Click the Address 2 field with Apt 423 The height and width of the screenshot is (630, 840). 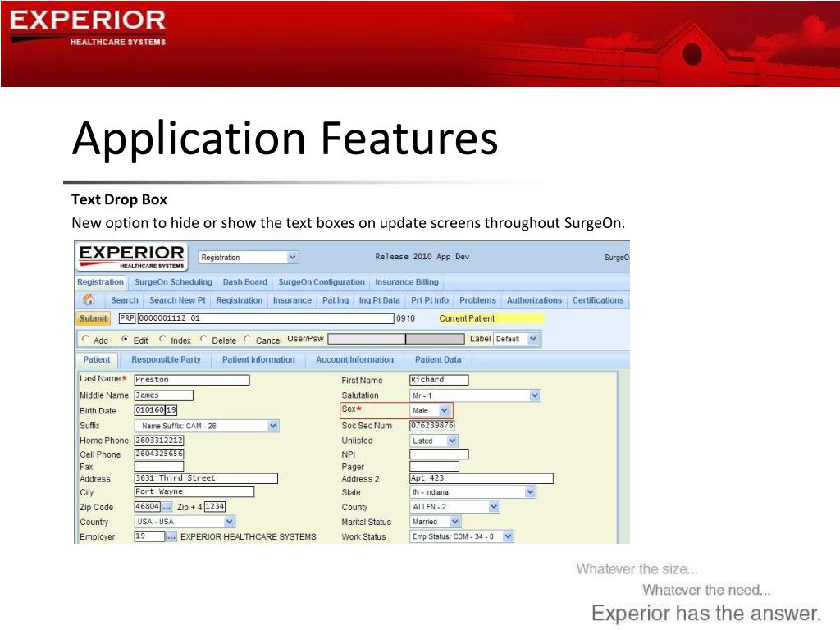point(482,478)
